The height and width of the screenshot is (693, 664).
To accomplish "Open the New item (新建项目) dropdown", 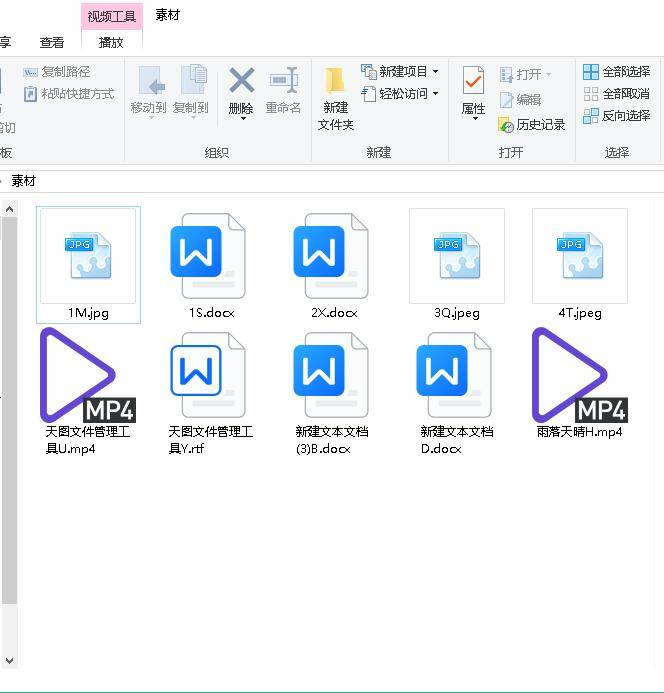I will 435,71.
